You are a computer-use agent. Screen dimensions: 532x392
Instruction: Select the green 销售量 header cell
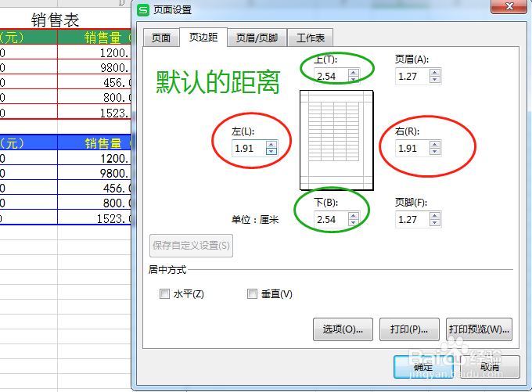pos(95,38)
